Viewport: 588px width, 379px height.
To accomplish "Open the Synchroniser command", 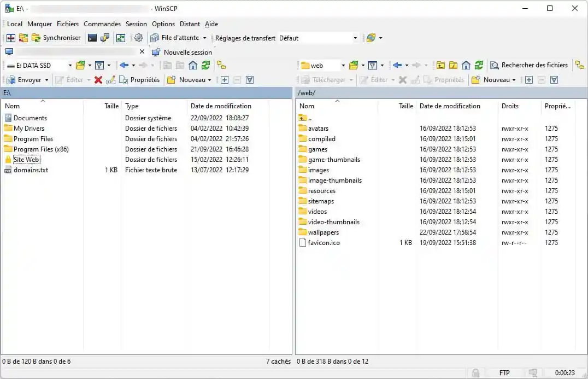I will [56, 38].
